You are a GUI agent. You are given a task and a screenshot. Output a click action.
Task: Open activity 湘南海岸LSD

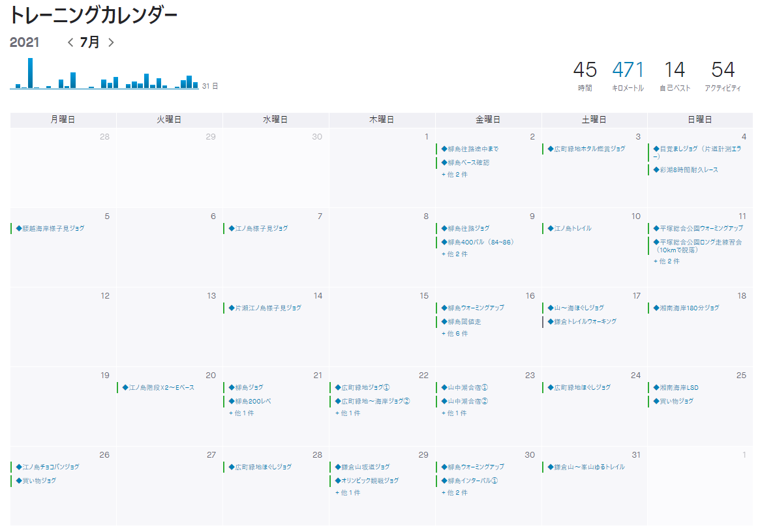(x=676, y=388)
